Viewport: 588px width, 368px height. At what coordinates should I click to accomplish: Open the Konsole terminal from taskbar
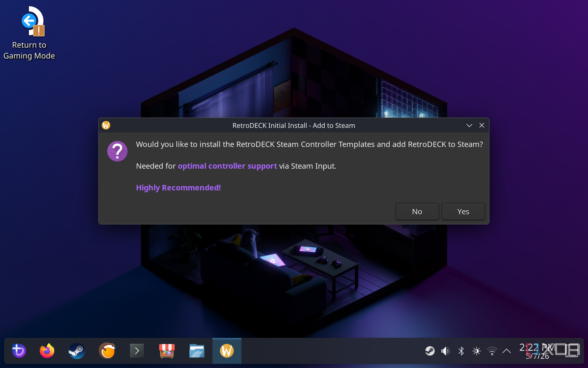[x=137, y=351]
